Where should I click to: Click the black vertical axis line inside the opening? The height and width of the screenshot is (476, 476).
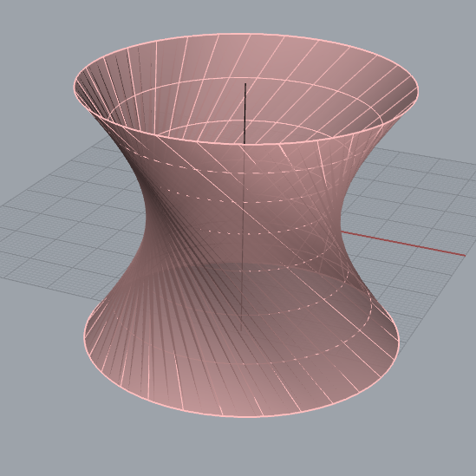(245, 113)
